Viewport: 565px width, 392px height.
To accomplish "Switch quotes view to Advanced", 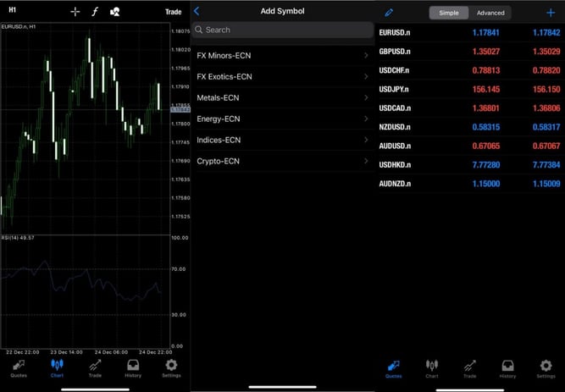I will 490,13.
